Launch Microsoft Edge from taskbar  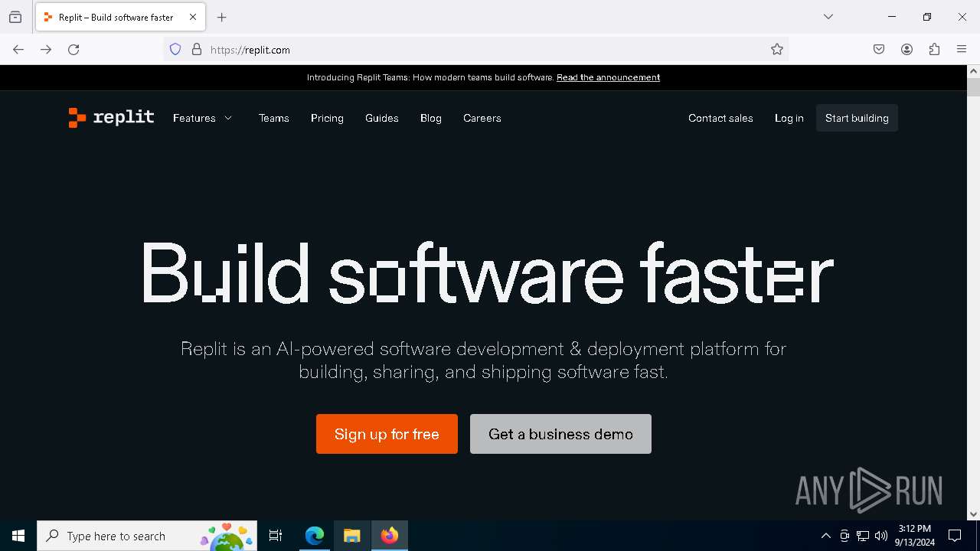[x=315, y=536]
